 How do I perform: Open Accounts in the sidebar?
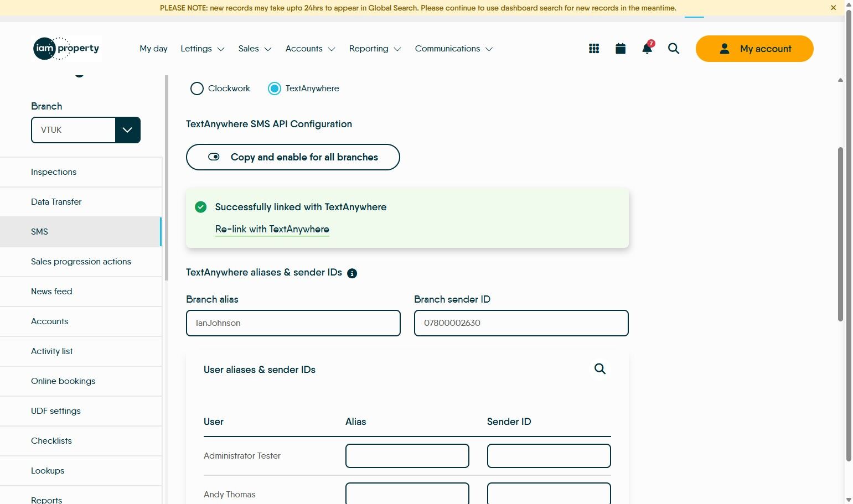(81, 321)
